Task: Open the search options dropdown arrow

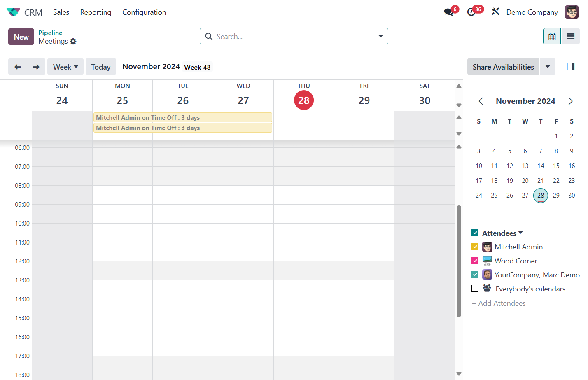Action: (x=380, y=36)
